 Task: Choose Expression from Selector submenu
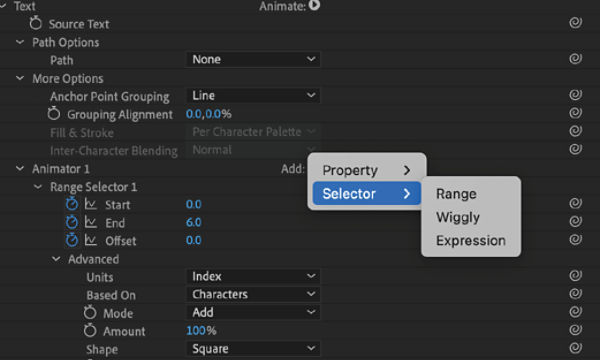471,241
